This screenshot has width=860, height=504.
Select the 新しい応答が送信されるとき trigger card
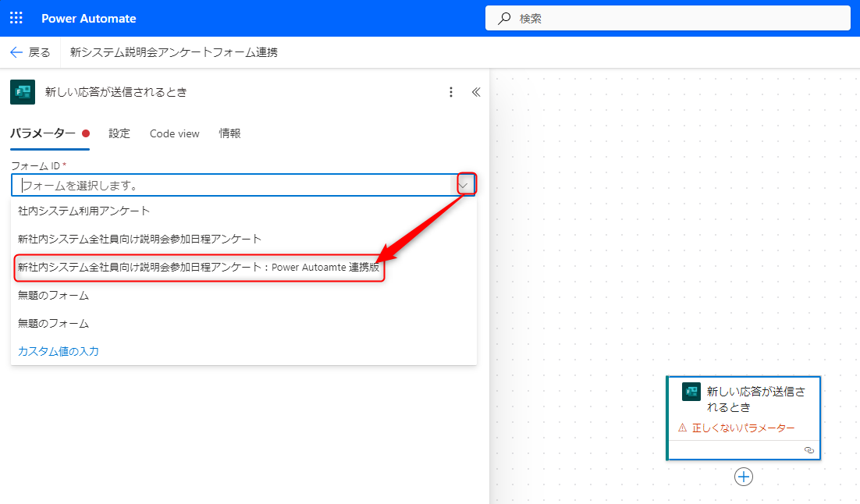[x=743, y=418]
